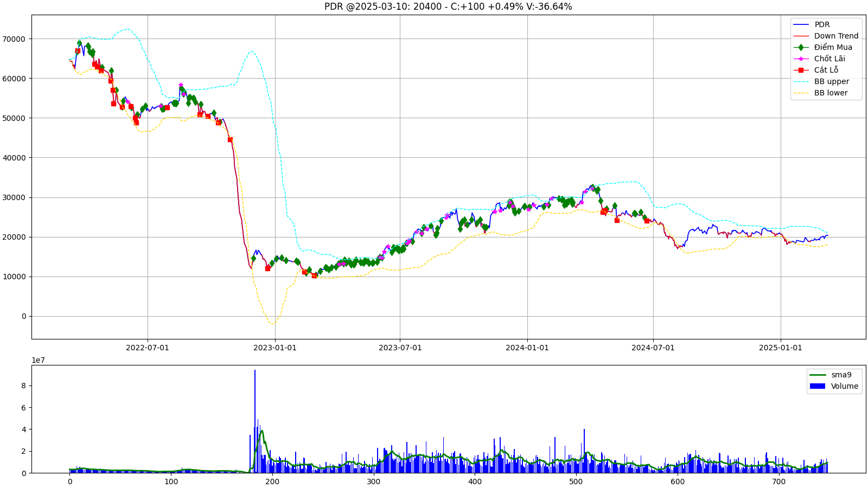Click the 600 tick on the volume axis

pyautogui.click(x=677, y=481)
